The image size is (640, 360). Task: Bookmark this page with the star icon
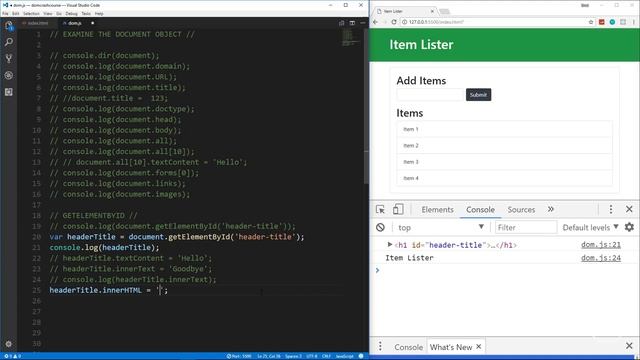(591, 22)
